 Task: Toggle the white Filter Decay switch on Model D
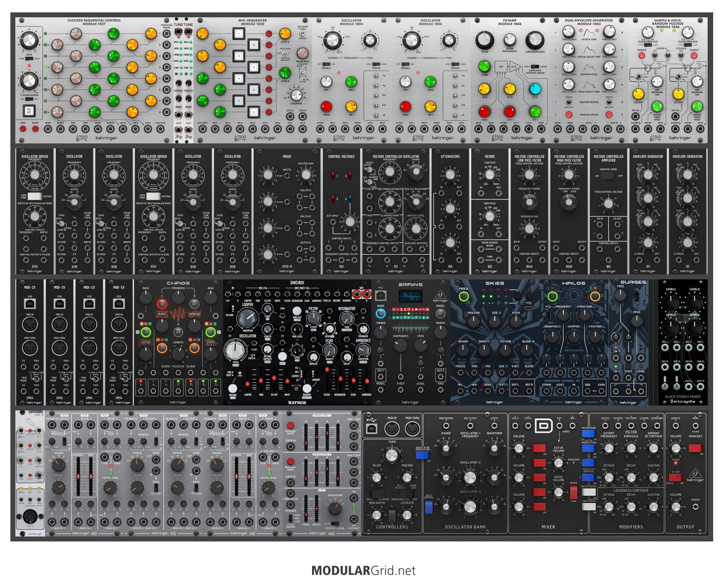(589, 492)
